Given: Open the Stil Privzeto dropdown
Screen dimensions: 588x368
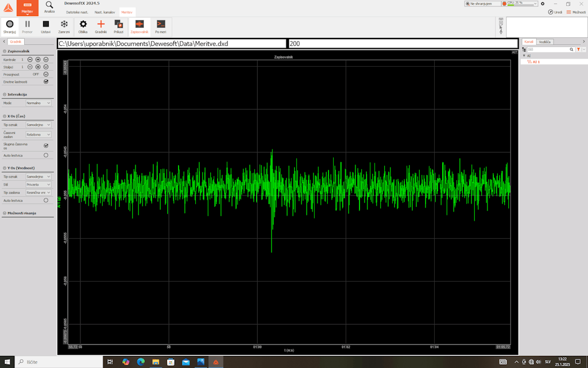Looking at the screenshot, I should tap(38, 185).
